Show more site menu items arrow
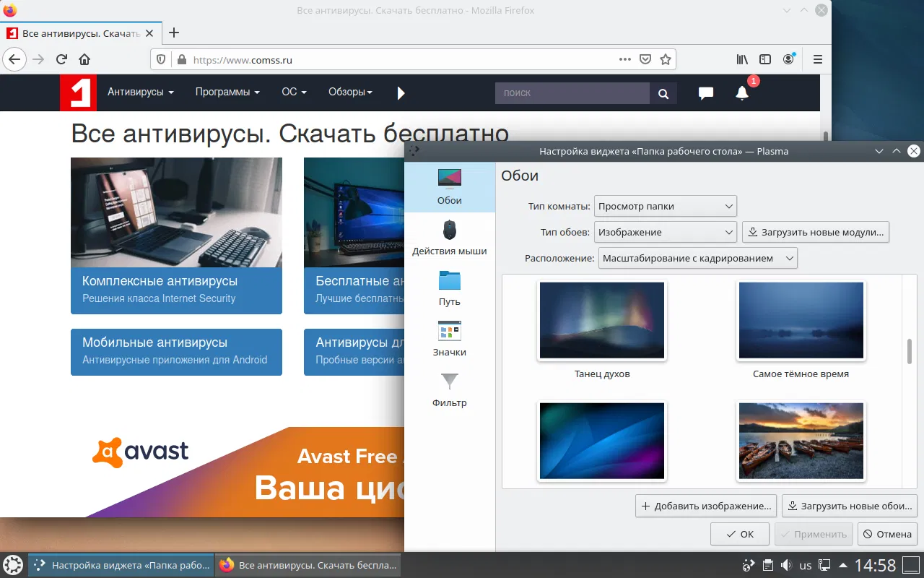 pyautogui.click(x=401, y=92)
